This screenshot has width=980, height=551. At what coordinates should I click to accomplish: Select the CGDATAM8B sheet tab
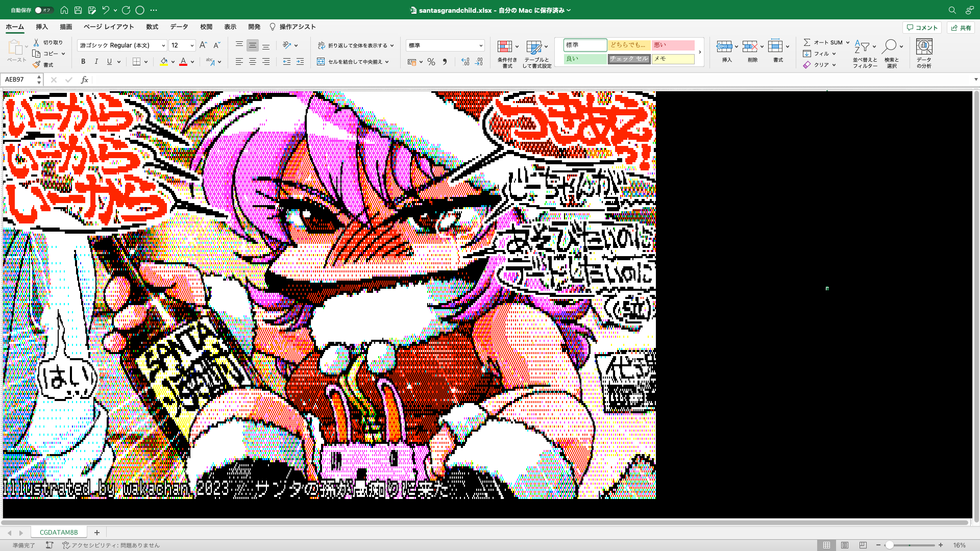(59, 532)
